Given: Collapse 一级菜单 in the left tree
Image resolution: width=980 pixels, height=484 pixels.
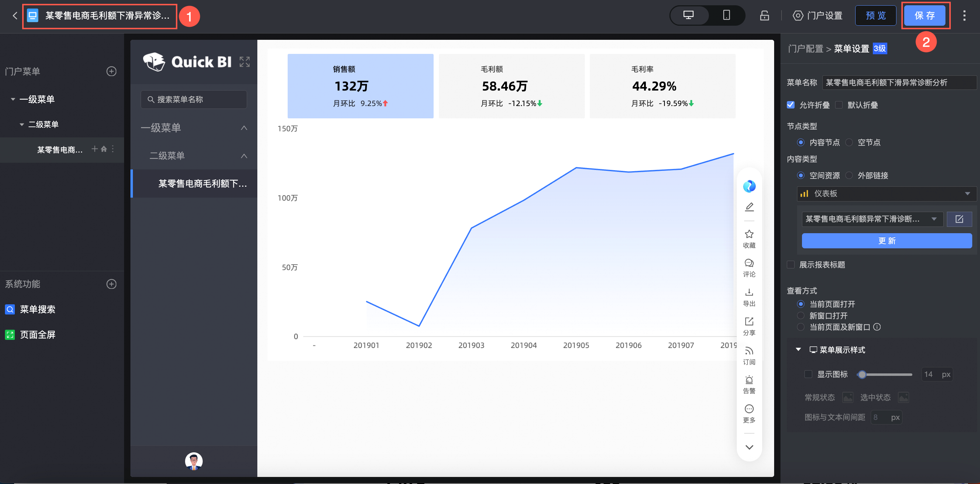Looking at the screenshot, I should pos(13,99).
